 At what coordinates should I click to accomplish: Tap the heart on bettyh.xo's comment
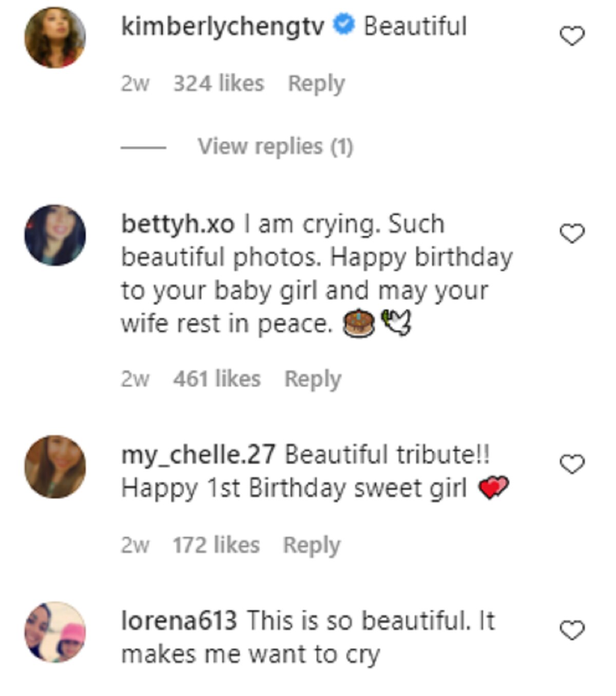pyautogui.click(x=571, y=234)
